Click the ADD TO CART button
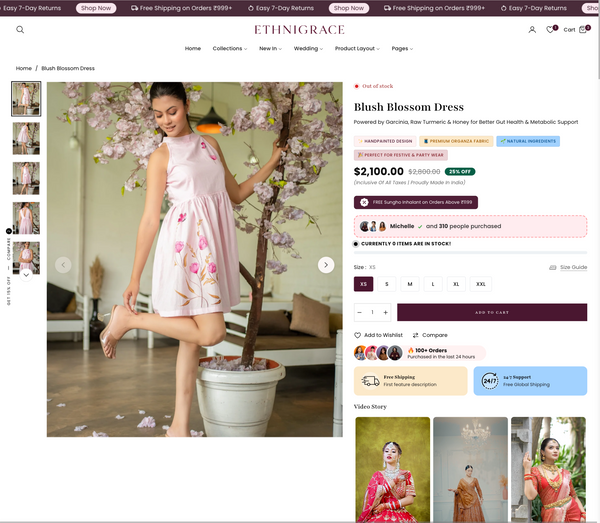This screenshot has height=523, width=600. point(492,312)
